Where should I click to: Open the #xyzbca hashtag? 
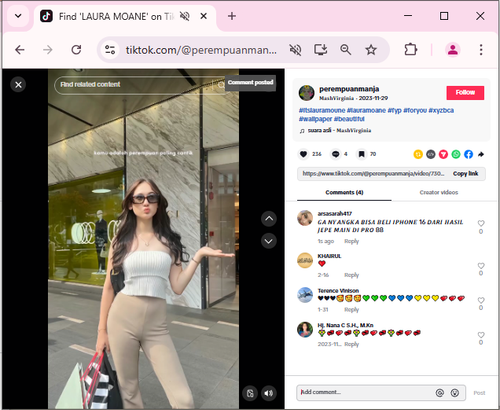coord(441,110)
